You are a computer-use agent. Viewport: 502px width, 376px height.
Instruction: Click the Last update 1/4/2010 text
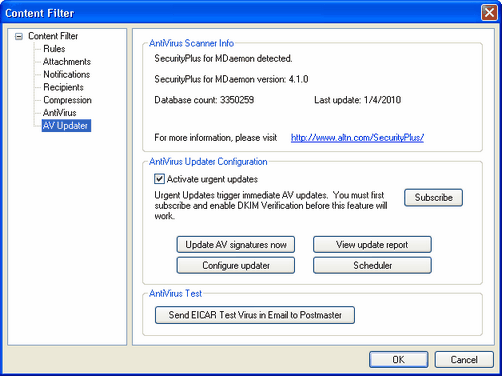pyautogui.click(x=357, y=100)
